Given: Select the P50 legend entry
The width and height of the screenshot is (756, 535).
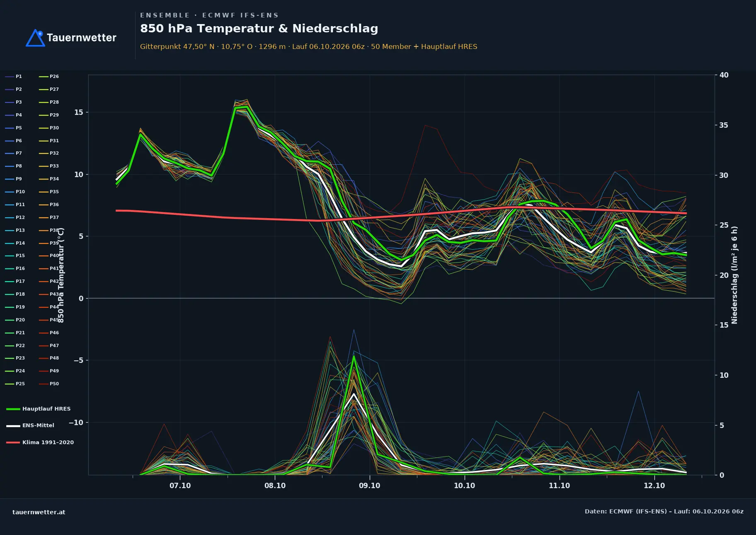Looking at the screenshot, I should click(49, 384).
